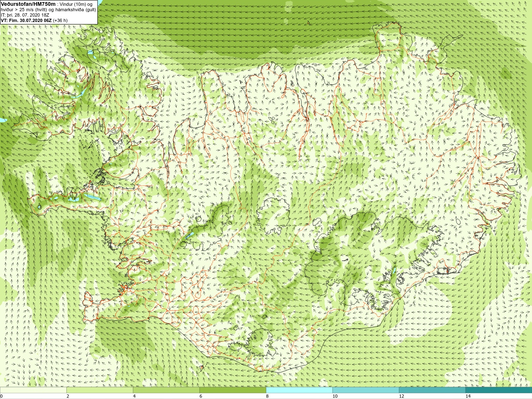Screen dimensions: 532x399
Task: Pick the 10–12 m/s turquoise legend swatch
Action: point(366,390)
